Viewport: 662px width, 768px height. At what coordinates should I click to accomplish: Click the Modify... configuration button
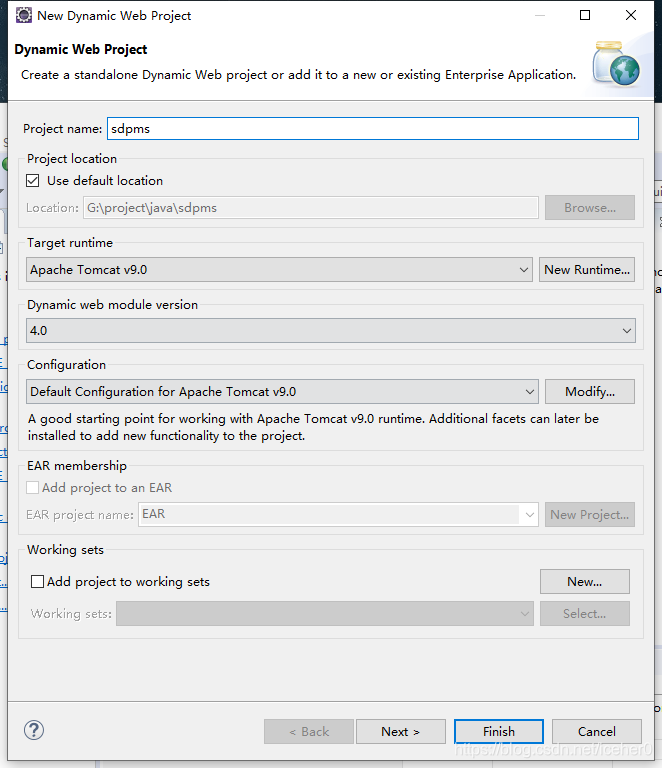590,392
